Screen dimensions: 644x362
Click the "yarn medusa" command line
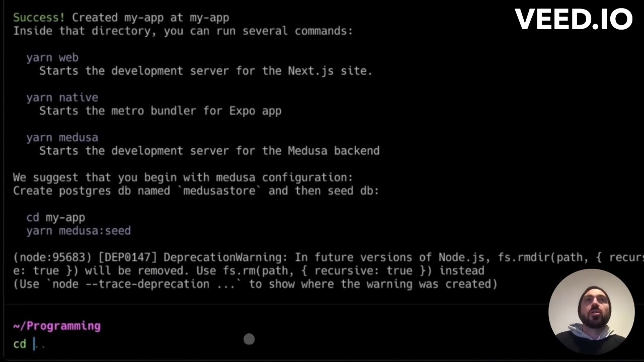(x=62, y=137)
